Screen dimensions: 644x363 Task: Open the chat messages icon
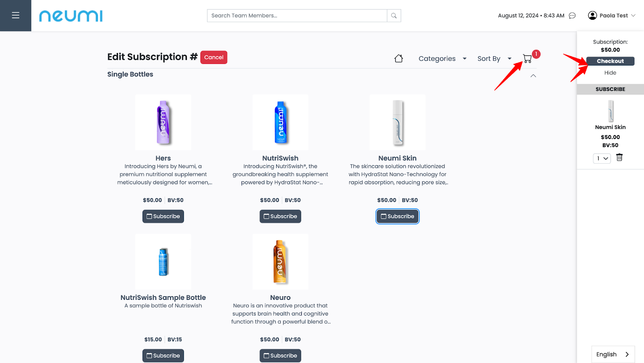(x=572, y=16)
